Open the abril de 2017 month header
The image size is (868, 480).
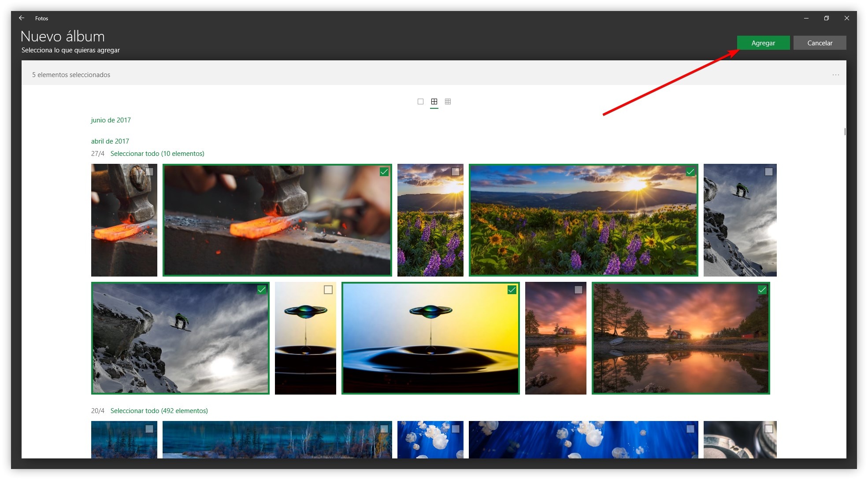tap(110, 141)
